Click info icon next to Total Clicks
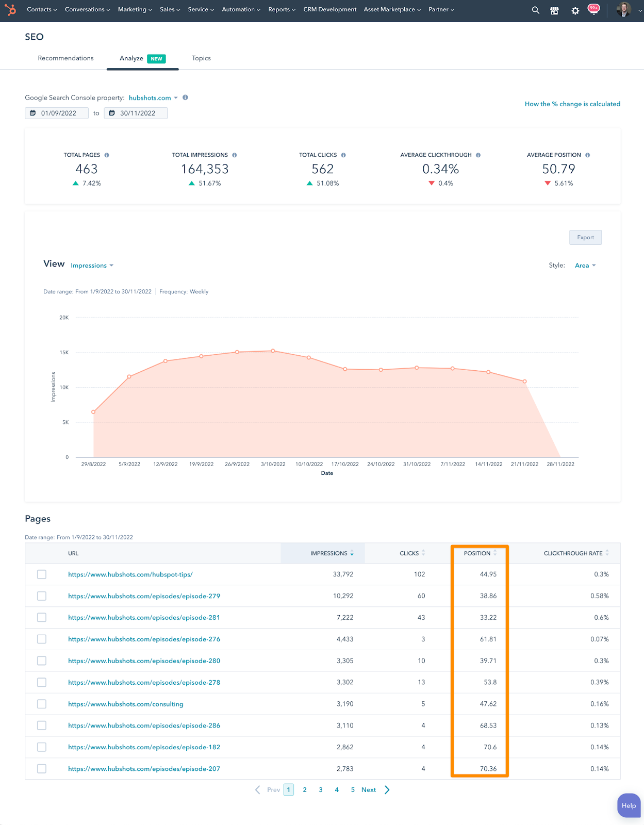The width and height of the screenshot is (644, 825). click(343, 155)
